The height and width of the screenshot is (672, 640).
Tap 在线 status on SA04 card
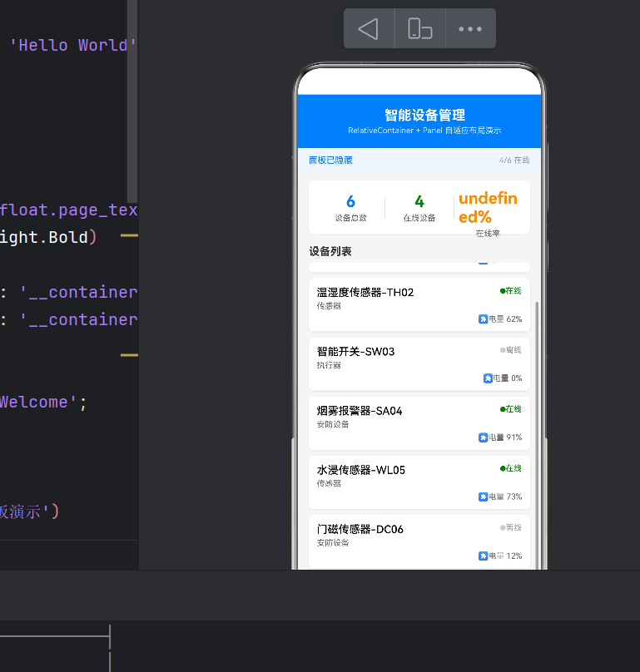coord(510,409)
